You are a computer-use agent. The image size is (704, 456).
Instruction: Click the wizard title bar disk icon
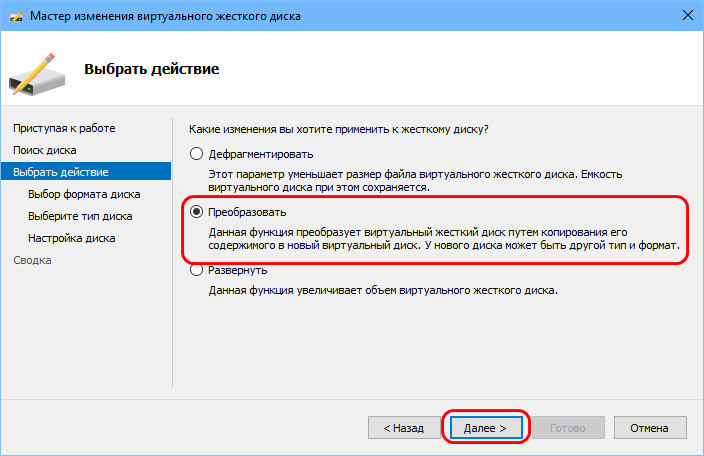(x=16, y=17)
